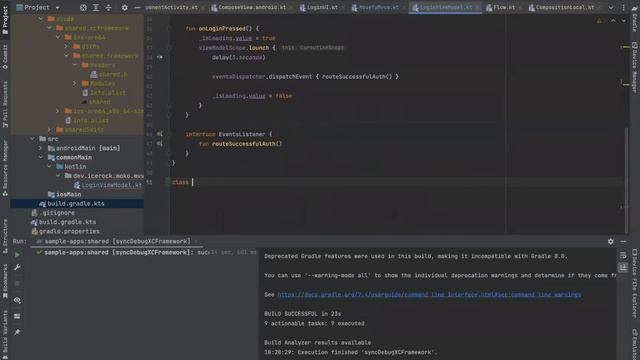Open the Pull Requests tool window
The image size is (640, 360).
tap(5, 104)
